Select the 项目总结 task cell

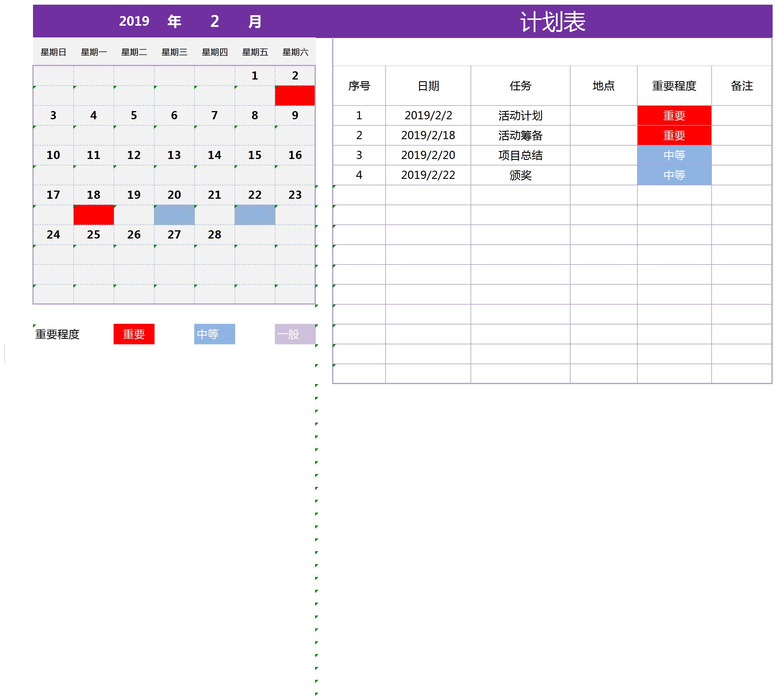(520, 155)
